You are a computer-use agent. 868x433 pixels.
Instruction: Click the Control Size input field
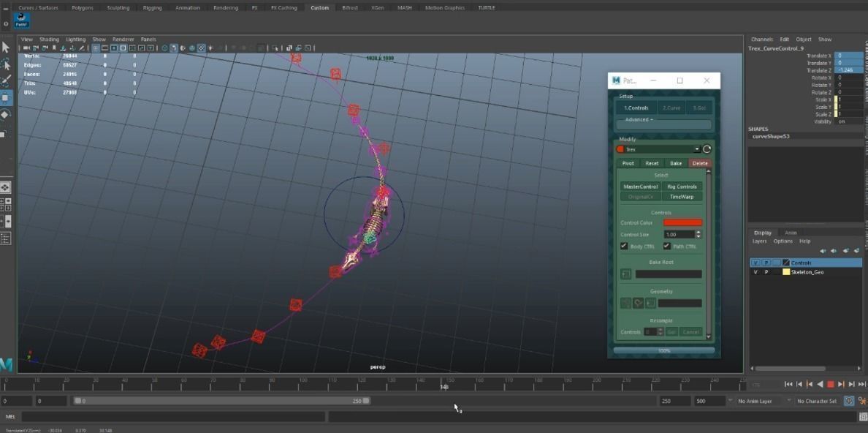pos(679,235)
